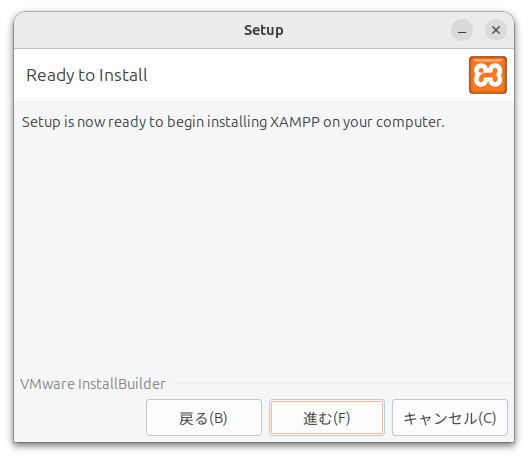Click the dash minimize icon in title bar

(x=462, y=30)
